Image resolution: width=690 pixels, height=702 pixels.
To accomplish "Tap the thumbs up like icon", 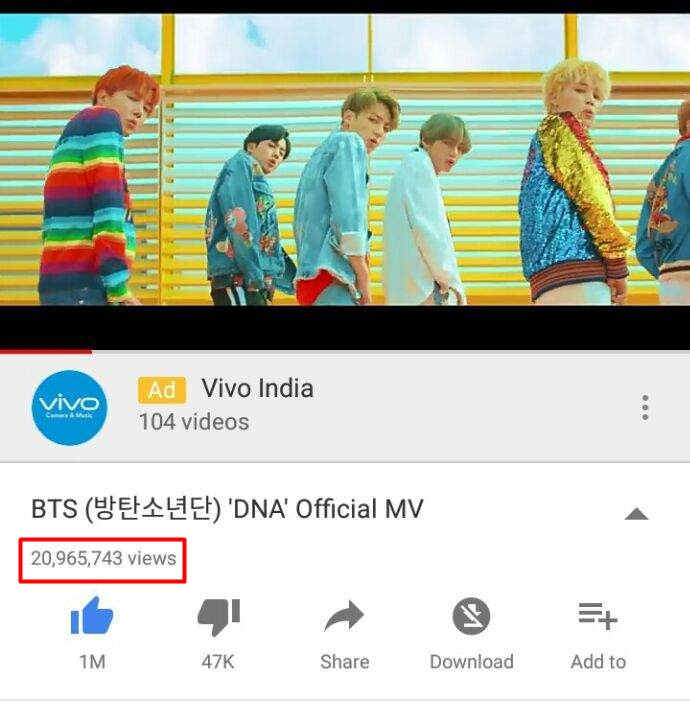I will coord(92,616).
